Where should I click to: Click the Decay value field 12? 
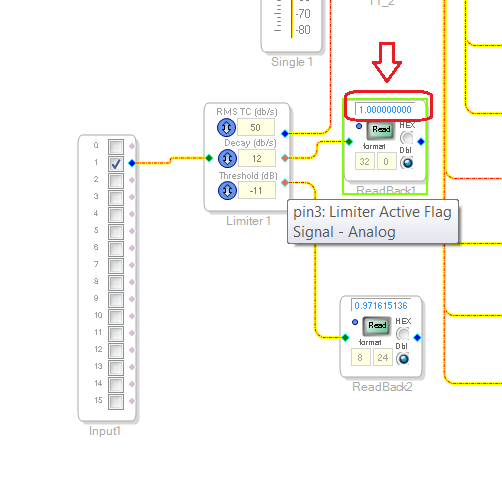tap(257, 158)
